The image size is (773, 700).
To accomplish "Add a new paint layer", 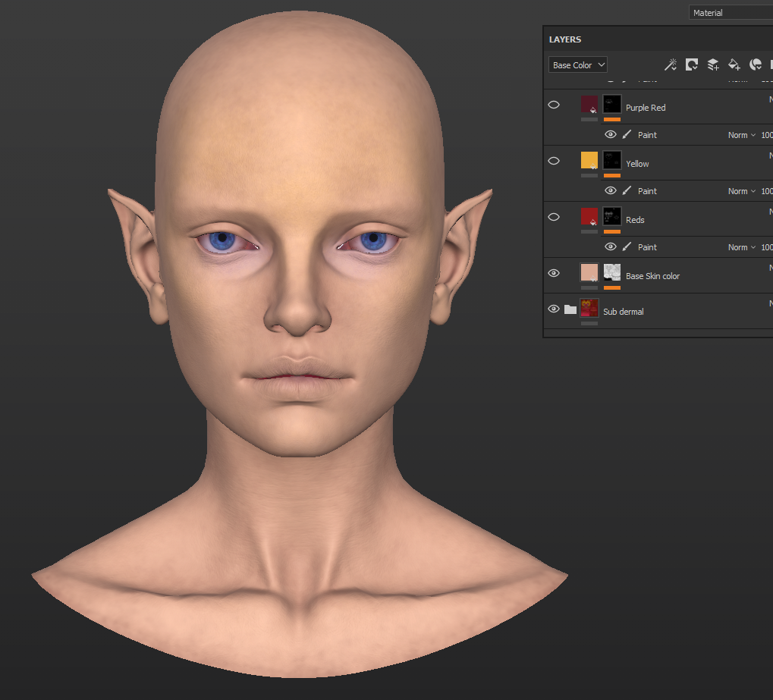I will pos(713,64).
